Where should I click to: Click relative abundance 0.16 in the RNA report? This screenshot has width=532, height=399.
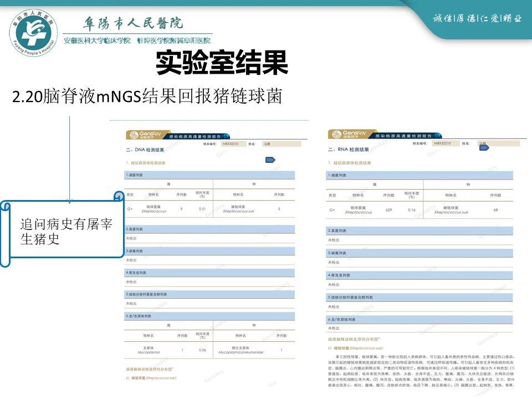point(412,210)
